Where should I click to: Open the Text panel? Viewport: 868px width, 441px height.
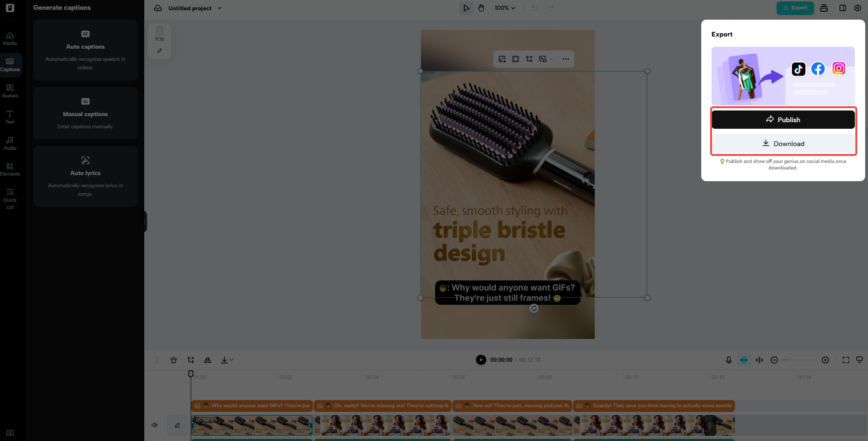click(x=10, y=117)
